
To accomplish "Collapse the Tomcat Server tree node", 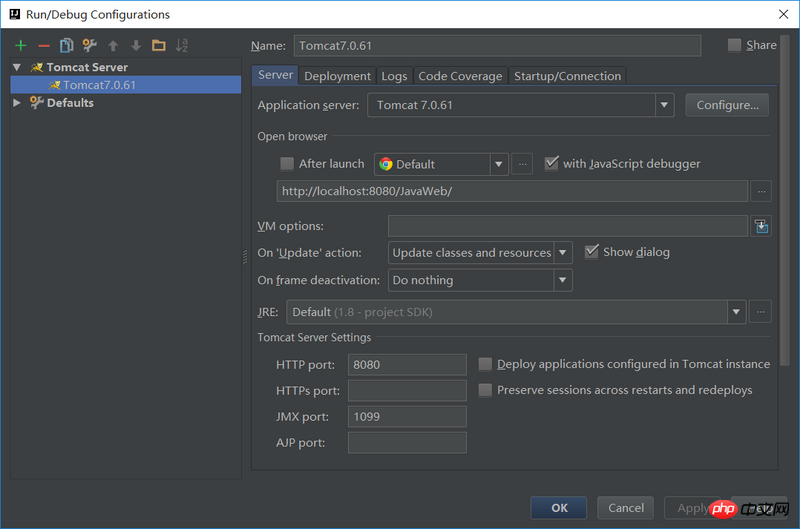I will pyautogui.click(x=17, y=67).
